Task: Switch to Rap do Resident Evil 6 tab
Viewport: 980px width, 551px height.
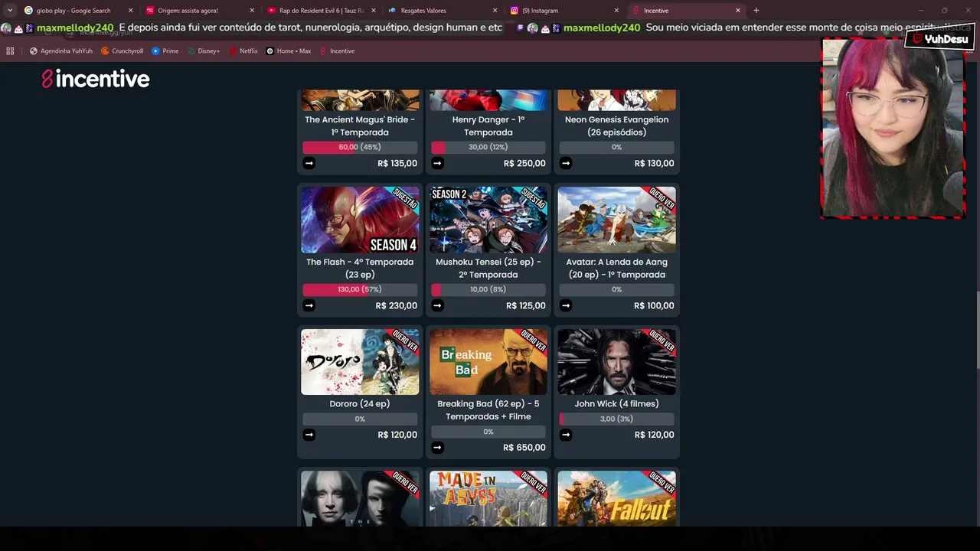Action: pyautogui.click(x=320, y=11)
